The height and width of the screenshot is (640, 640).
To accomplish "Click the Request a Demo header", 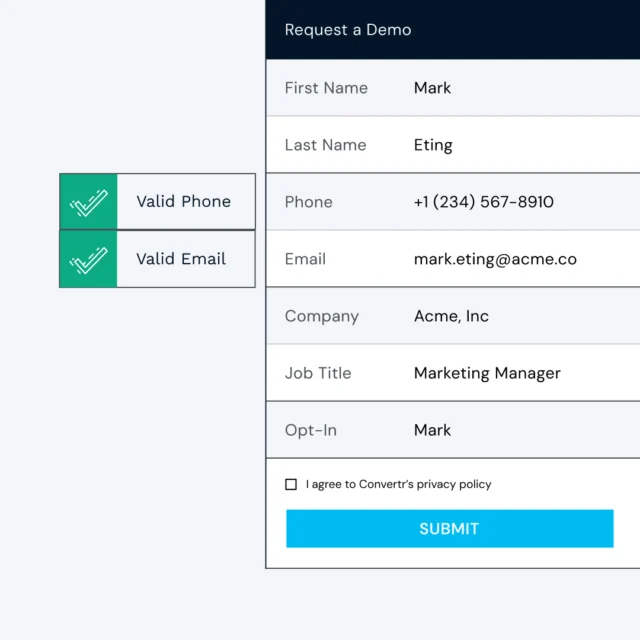I will pos(348,30).
